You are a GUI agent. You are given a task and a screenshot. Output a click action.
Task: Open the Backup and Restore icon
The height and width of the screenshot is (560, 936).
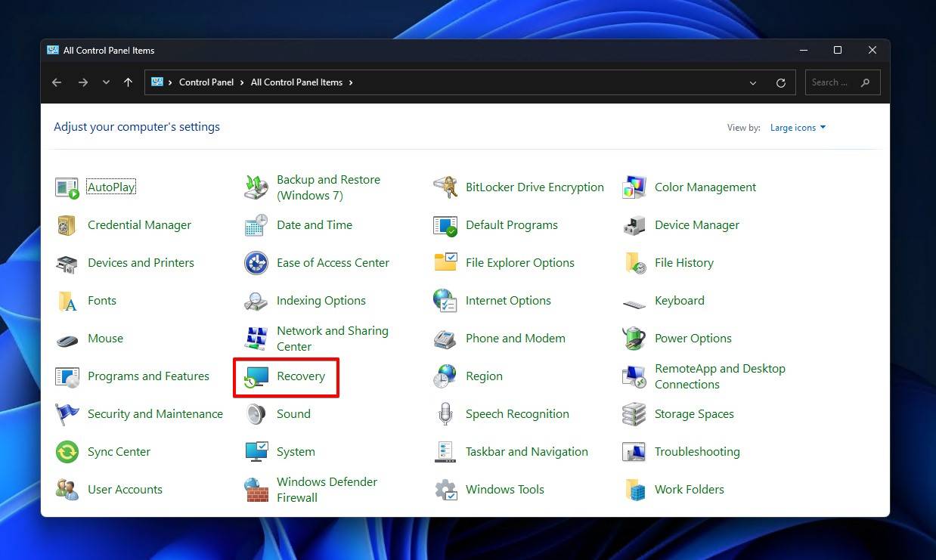(256, 187)
